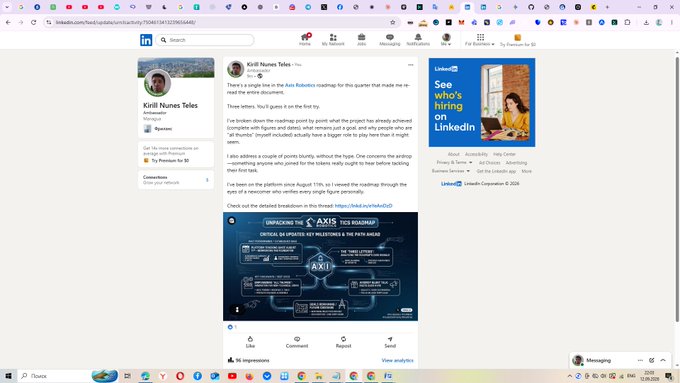Open the Notifications bell
The height and width of the screenshot is (383, 680).
pos(418,39)
